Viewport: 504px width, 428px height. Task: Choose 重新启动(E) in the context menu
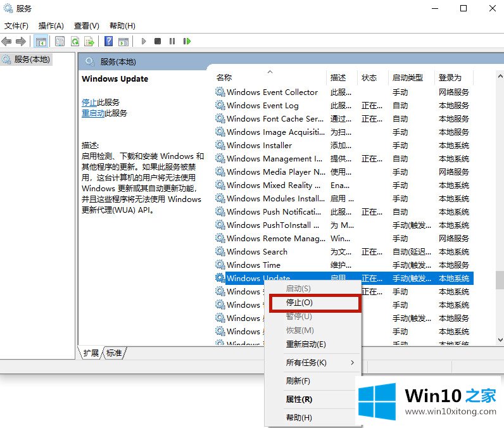tap(312, 344)
